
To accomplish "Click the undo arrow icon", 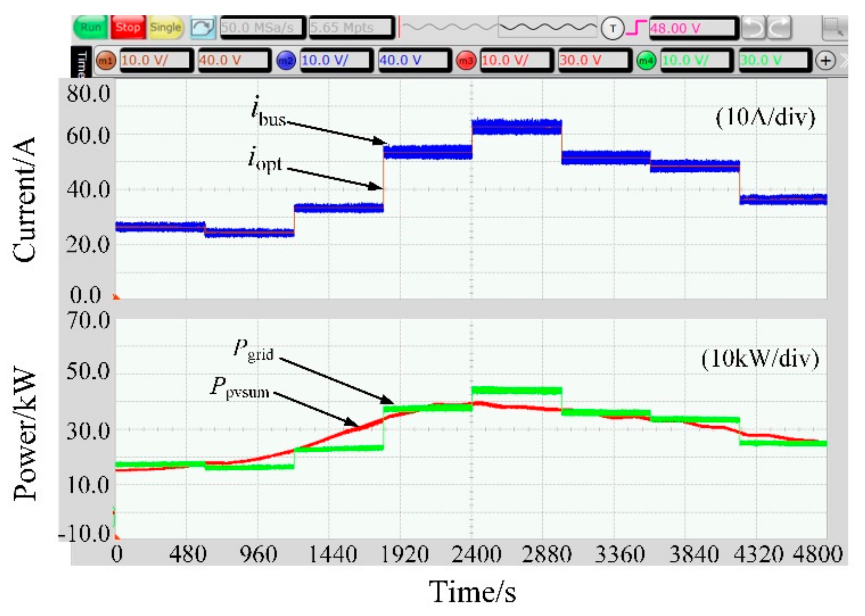I will [753, 28].
